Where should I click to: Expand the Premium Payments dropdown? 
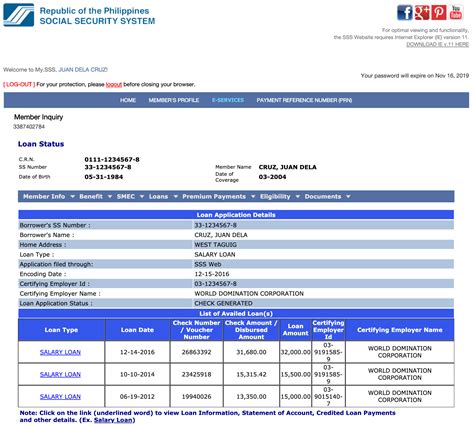(x=218, y=196)
